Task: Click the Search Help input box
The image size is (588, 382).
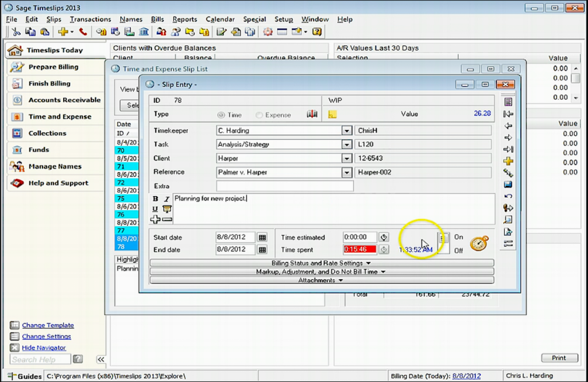Action: (40, 360)
